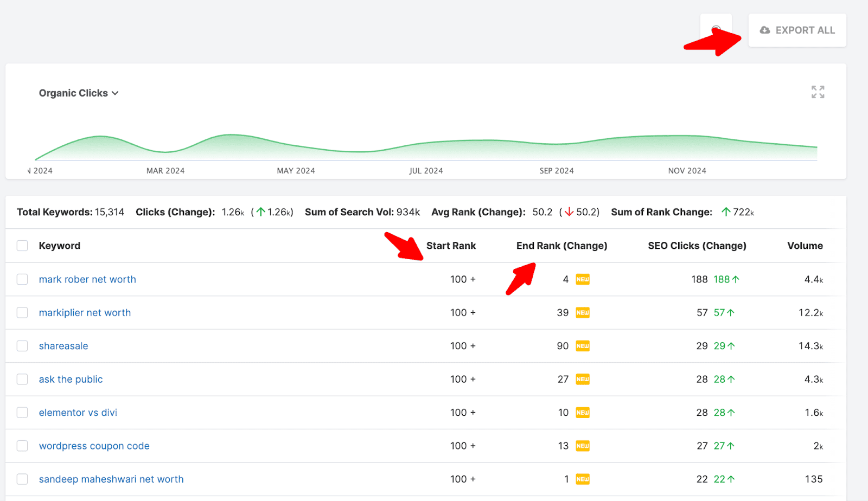Sort by End Rank (Change) column
Viewport: 868px width, 501px height.
(561, 246)
